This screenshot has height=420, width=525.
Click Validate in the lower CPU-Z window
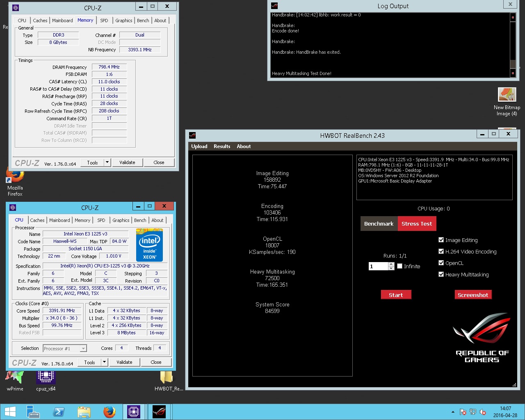pos(124,362)
